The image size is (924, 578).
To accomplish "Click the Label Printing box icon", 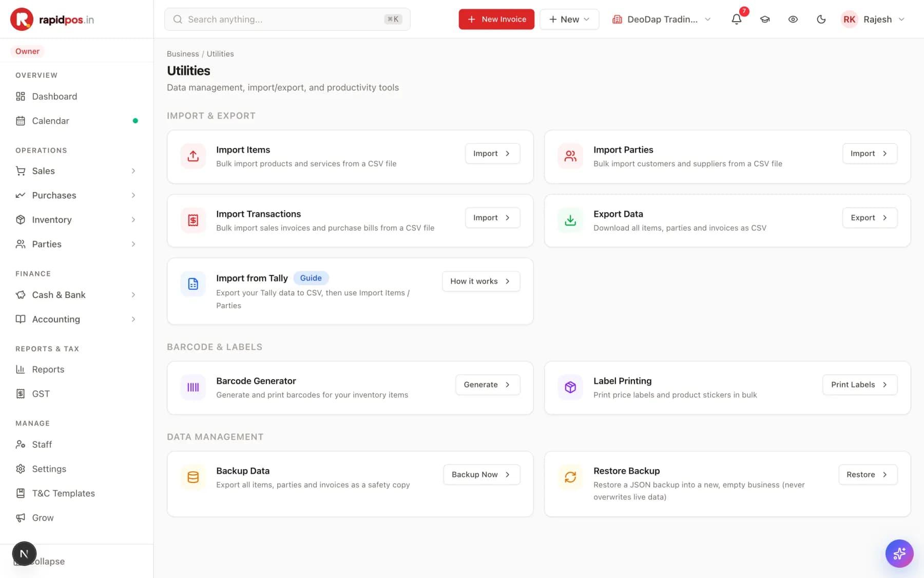I will click(570, 387).
